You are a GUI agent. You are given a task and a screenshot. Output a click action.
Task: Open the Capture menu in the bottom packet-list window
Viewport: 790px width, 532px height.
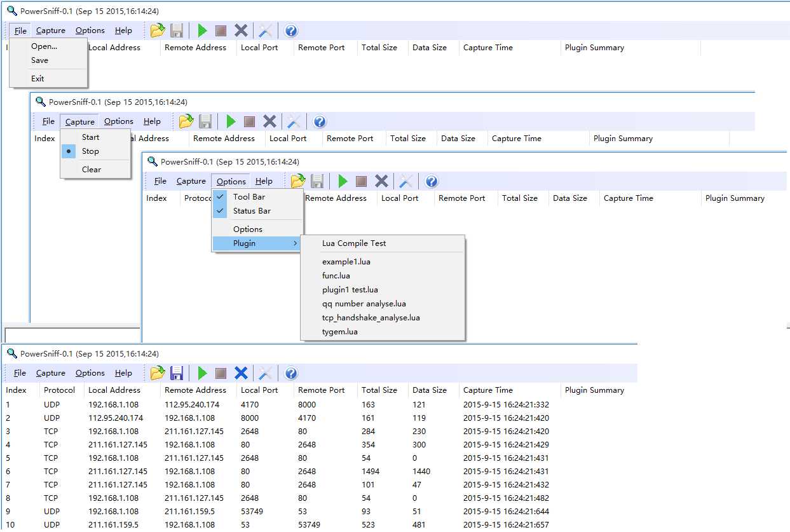tap(51, 373)
